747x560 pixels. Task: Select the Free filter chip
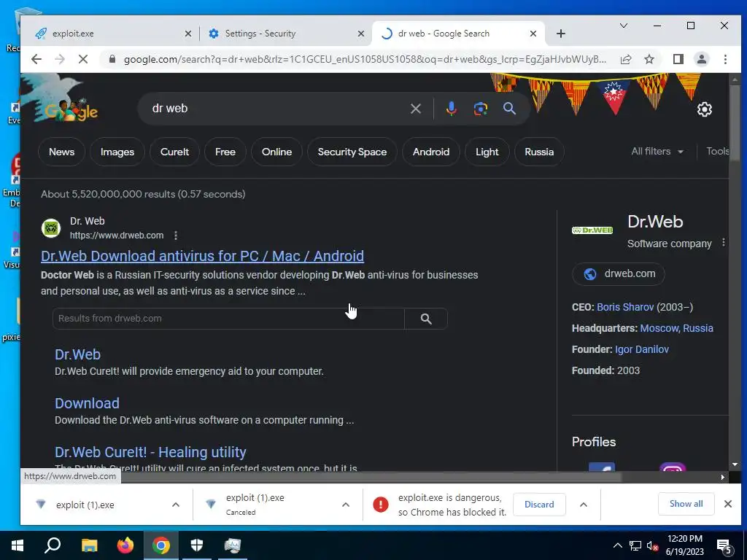tap(225, 152)
